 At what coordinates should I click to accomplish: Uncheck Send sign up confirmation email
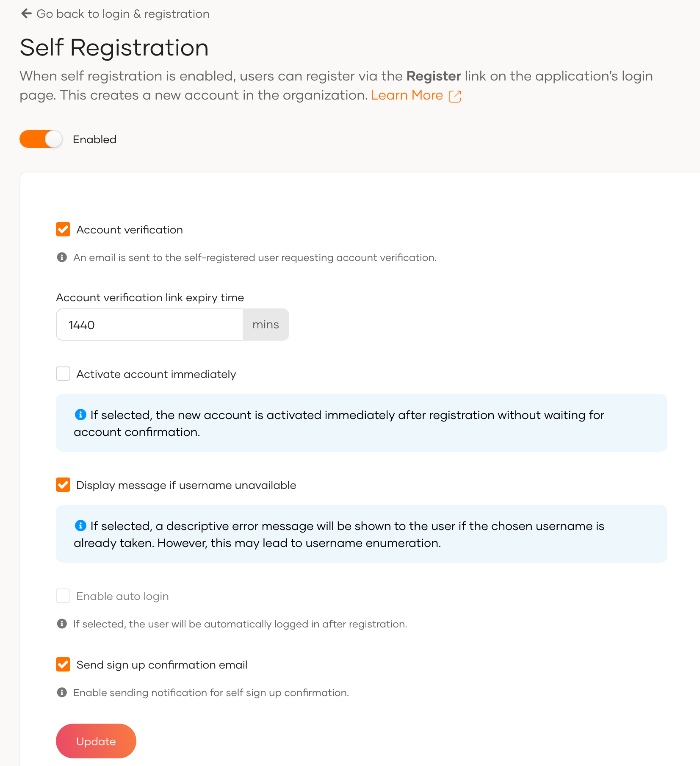(63, 664)
